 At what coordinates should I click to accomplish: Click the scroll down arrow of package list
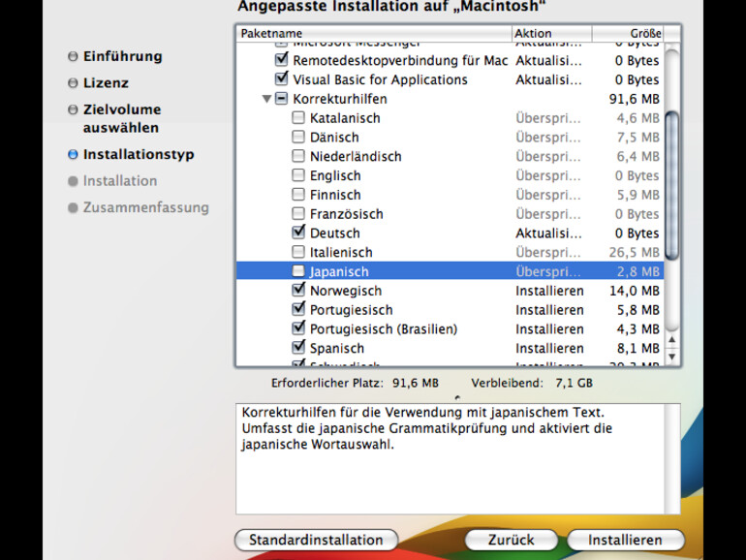671,357
